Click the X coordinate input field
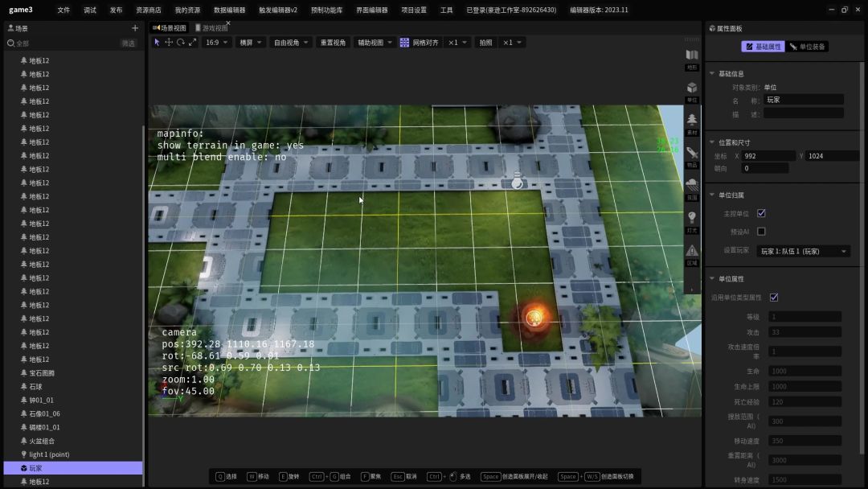 [768, 156]
